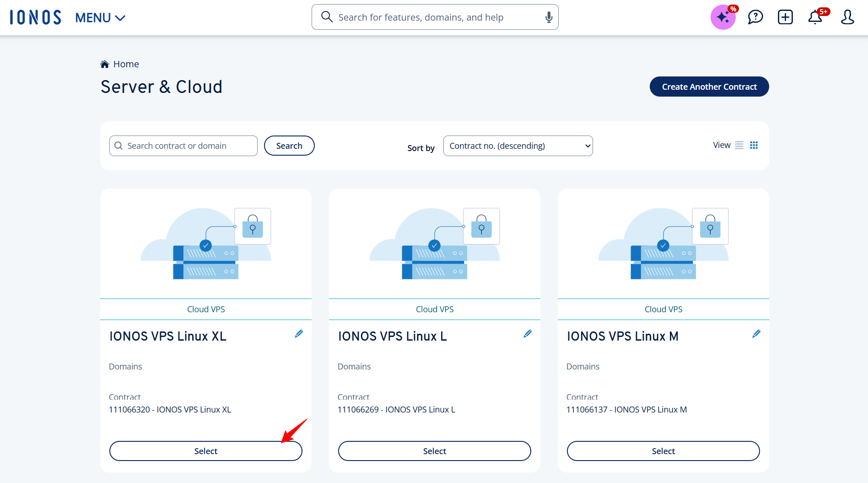
Task: Click Cloud VPS label on Linux L card
Action: click(x=435, y=309)
